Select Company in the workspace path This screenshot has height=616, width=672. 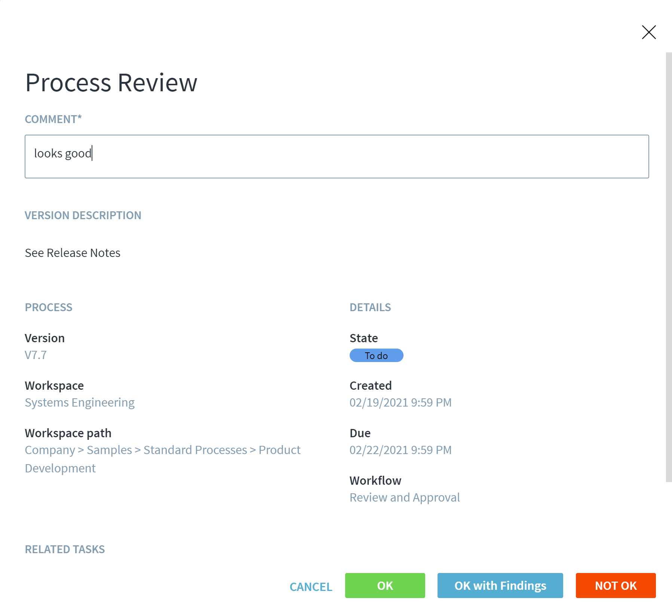tap(50, 450)
